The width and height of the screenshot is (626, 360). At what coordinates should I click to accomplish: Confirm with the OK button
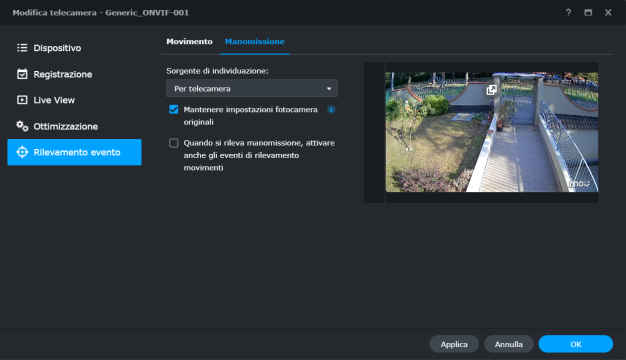[576, 344]
